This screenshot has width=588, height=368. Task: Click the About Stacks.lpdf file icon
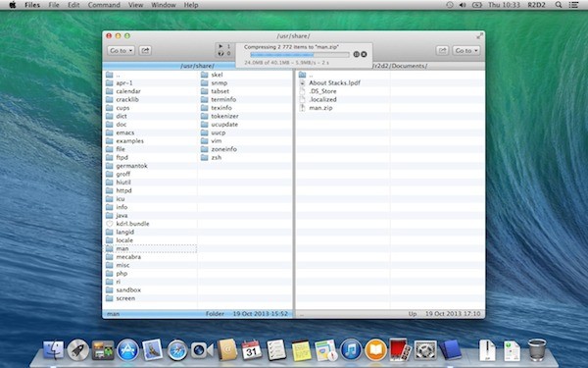coord(302,83)
